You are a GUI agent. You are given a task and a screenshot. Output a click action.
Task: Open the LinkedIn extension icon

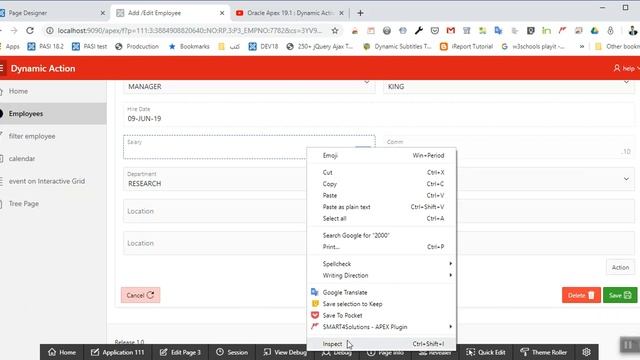point(546,31)
